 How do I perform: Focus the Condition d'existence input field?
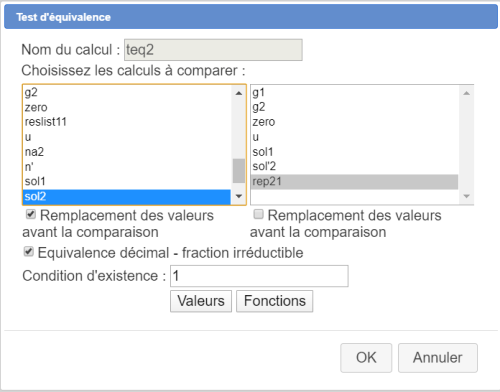pyautogui.click(x=259, y=276)
